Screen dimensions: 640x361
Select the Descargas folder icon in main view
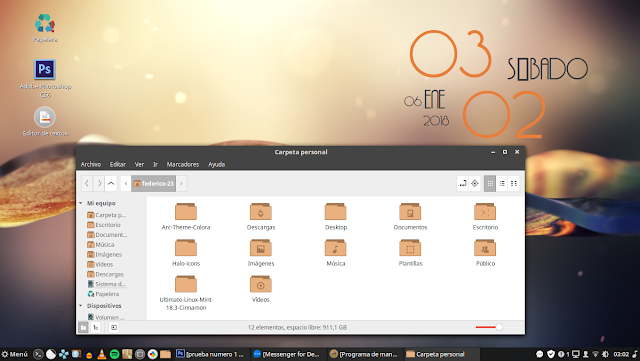pos(261,212)
